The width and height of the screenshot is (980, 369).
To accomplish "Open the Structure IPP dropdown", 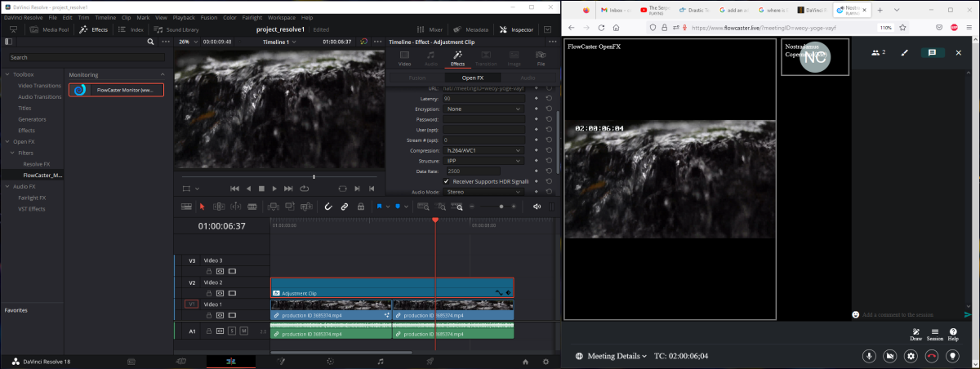I will 483,161.
